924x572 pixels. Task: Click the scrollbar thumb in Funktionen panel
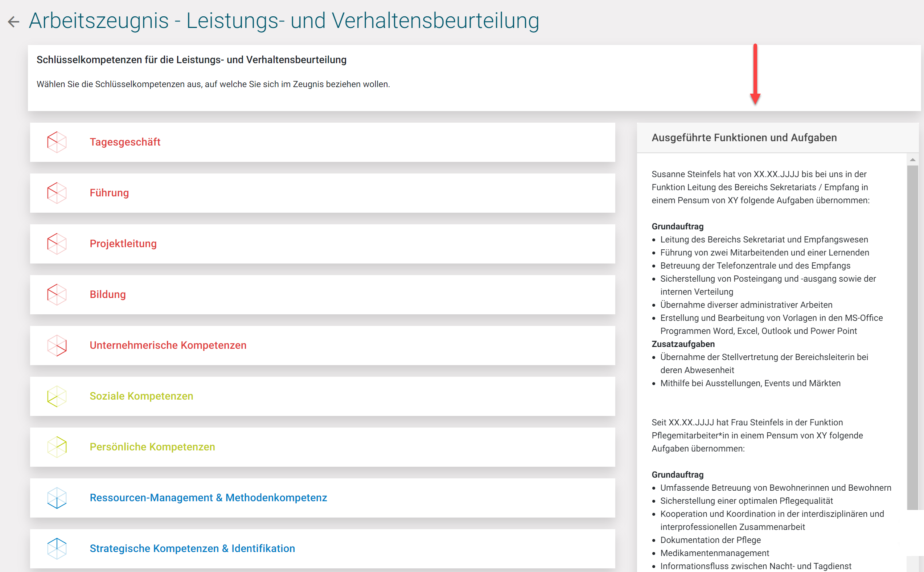(x=912, y=337)
